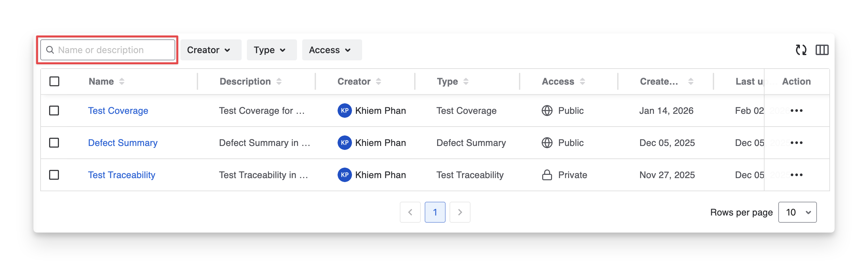Select the Test Coverage row checkbox

54,111
